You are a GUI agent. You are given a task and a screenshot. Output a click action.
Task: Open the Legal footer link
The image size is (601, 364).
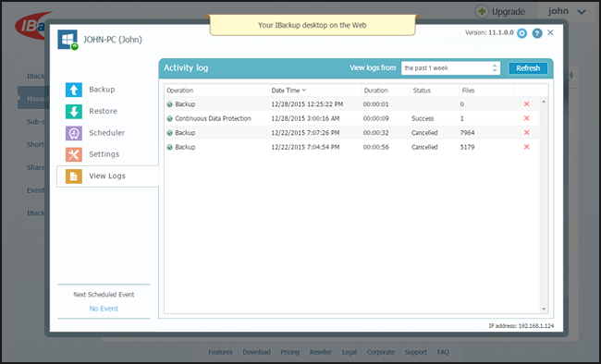[x=350, y=352]
